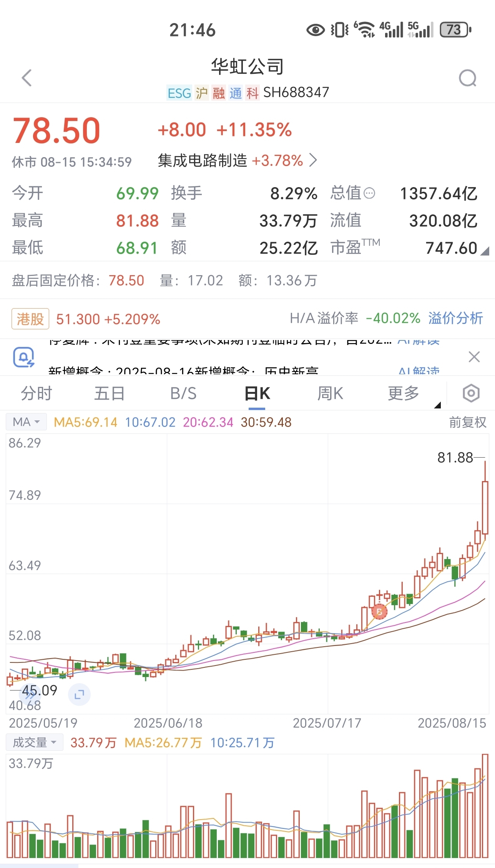Tap the 港股 label button
The height and width of the screenshot is (868, 495).
click(30, 319)
